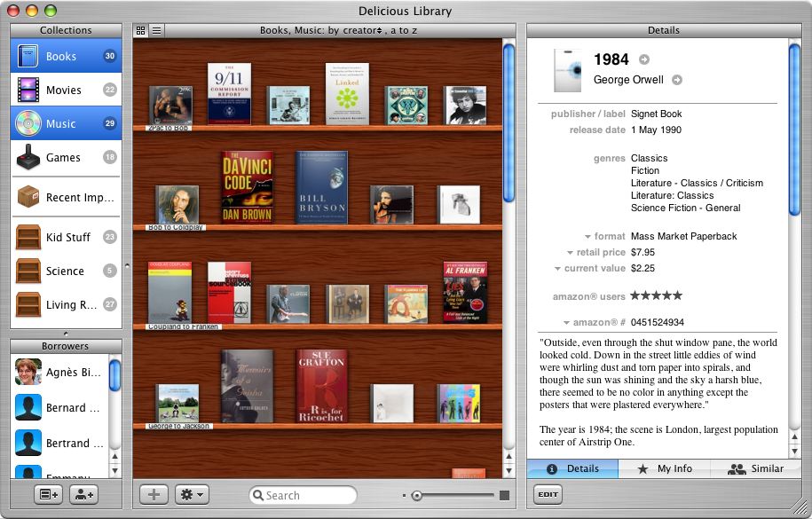Switch to the Similar tab
The width and height of the screenshot is (812, 519).
click(x=755, y=468)
